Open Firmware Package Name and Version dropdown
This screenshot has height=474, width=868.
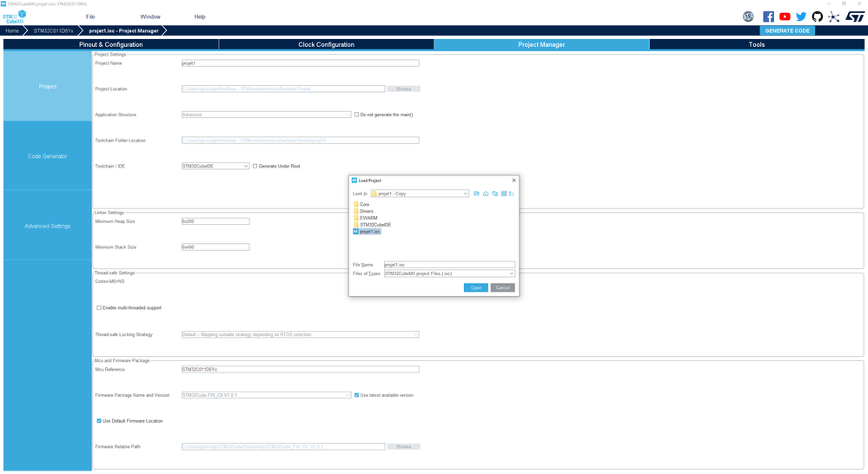(266, 395)
